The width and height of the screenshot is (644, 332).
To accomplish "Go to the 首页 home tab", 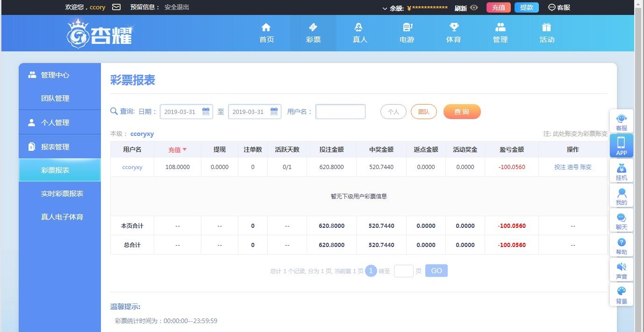I will 266,33.
